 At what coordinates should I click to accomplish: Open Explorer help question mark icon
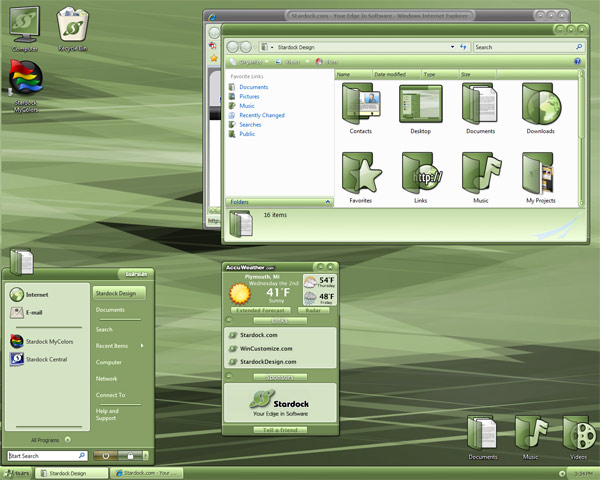pos(577,61)
